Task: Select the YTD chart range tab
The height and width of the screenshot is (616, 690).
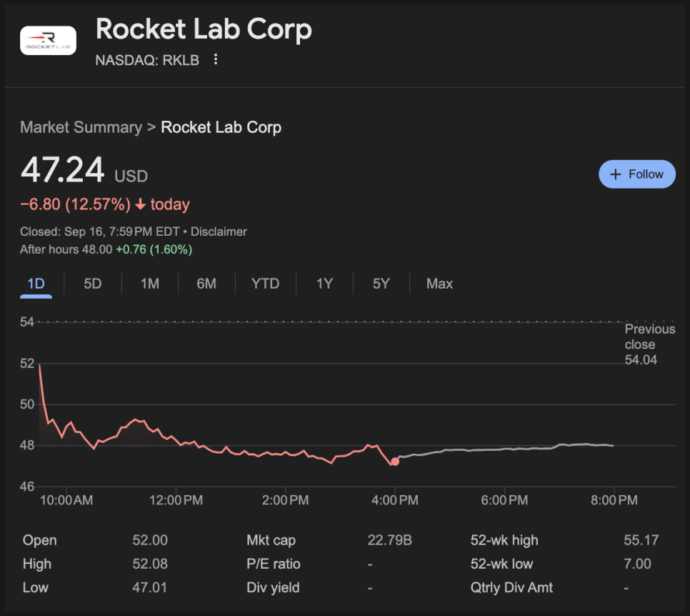Action: click(x=265, y=284)
